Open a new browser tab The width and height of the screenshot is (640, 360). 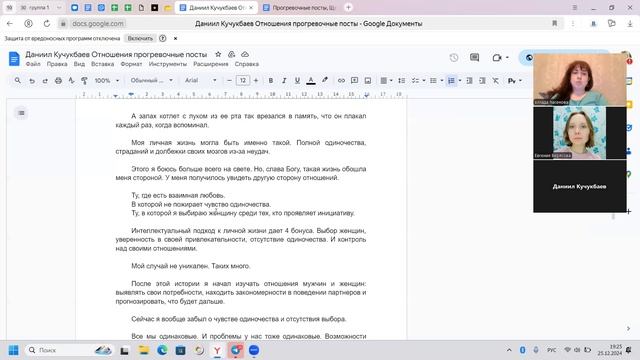pos(348,7)
